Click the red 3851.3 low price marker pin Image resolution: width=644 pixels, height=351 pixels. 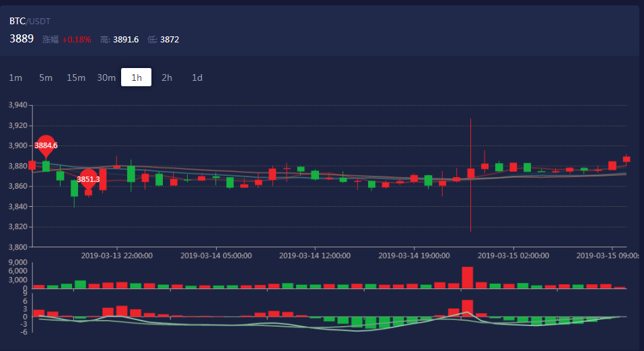coord(88,179)
